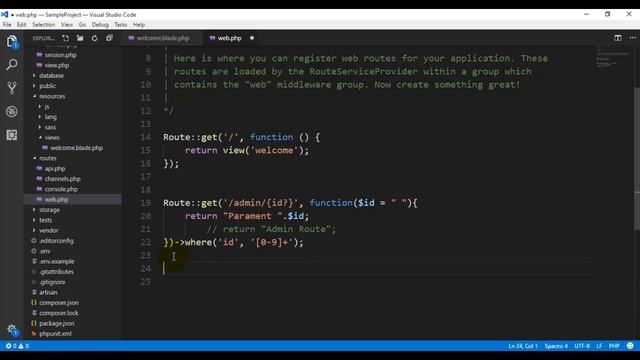Click the PHP language mode indicator

tap(614, 346)
